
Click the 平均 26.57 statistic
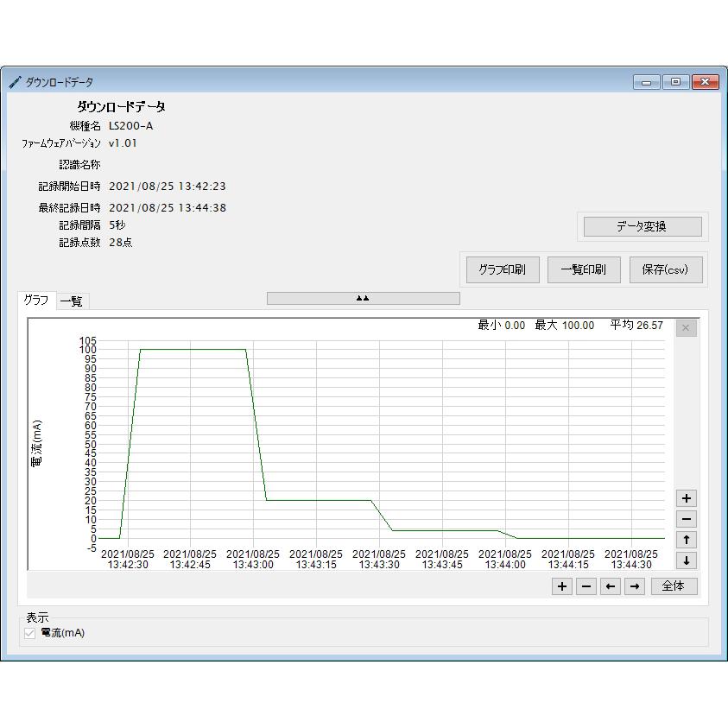coord(636,326)
